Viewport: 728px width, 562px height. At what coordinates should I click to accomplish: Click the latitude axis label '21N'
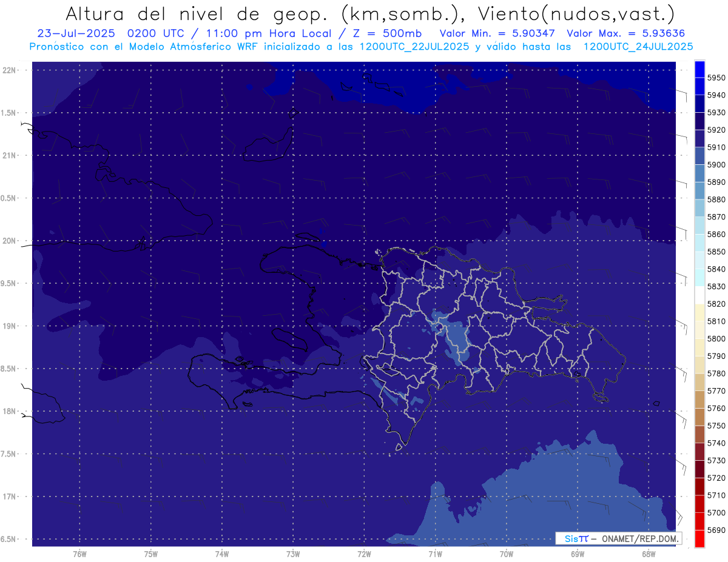click(10, 155)
